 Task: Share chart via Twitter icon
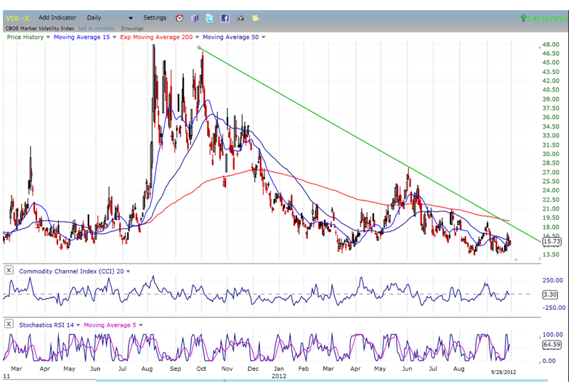209,17
